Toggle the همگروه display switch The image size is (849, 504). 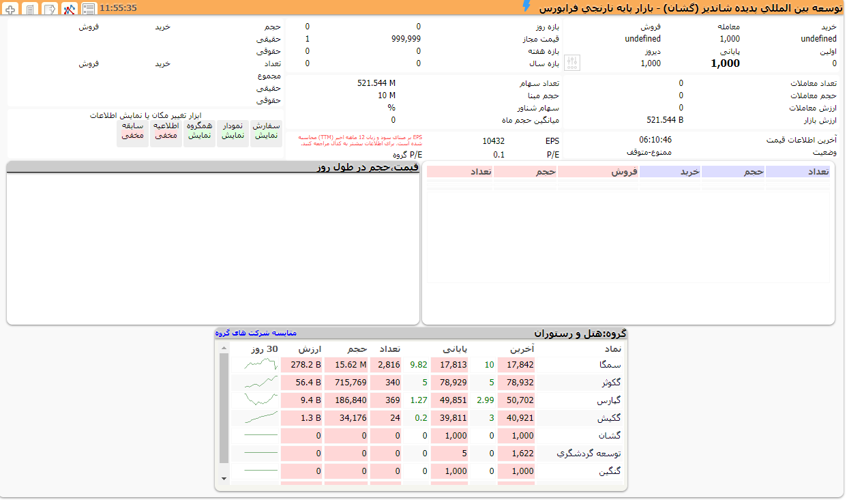[x=200, y=130]
